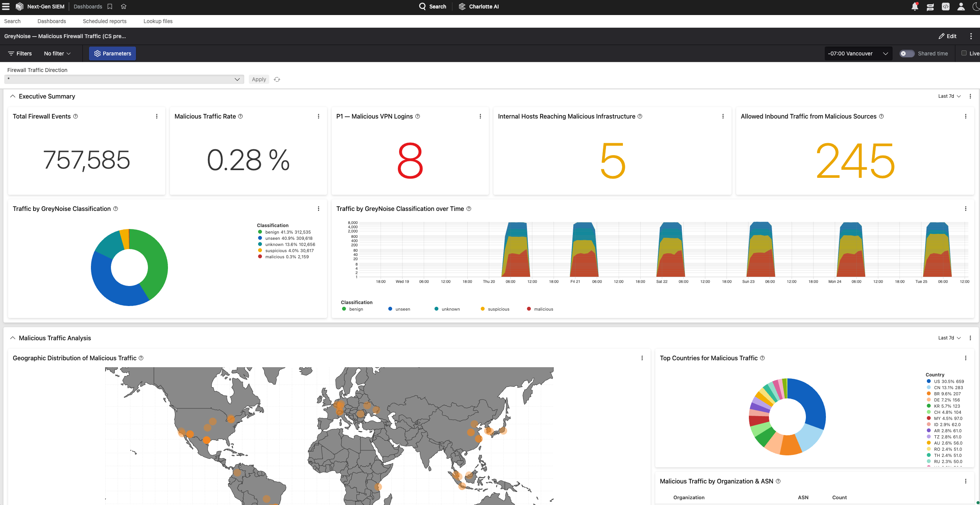Toggle unseen 40.9% entry in pie legend
This screenshot has width=980, height=505.
285,238
